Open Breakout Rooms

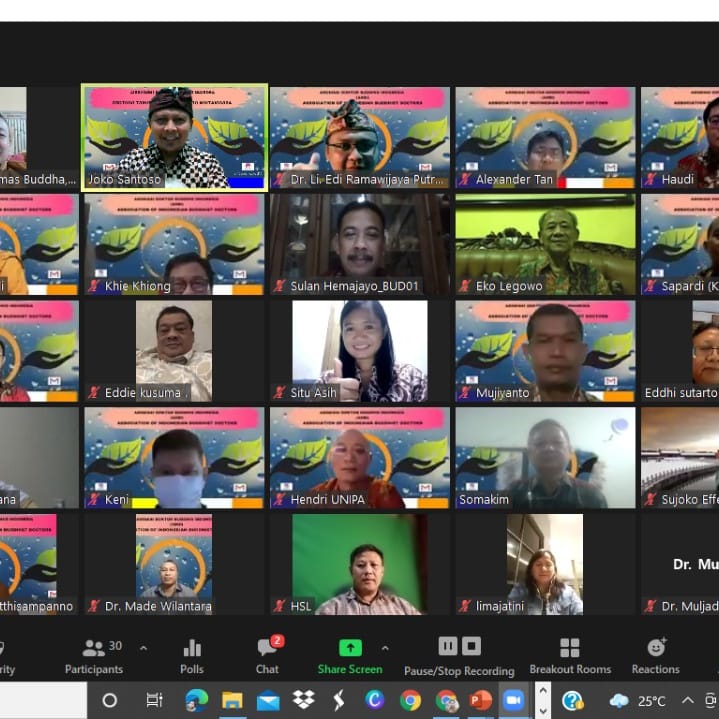pos(570,657)
